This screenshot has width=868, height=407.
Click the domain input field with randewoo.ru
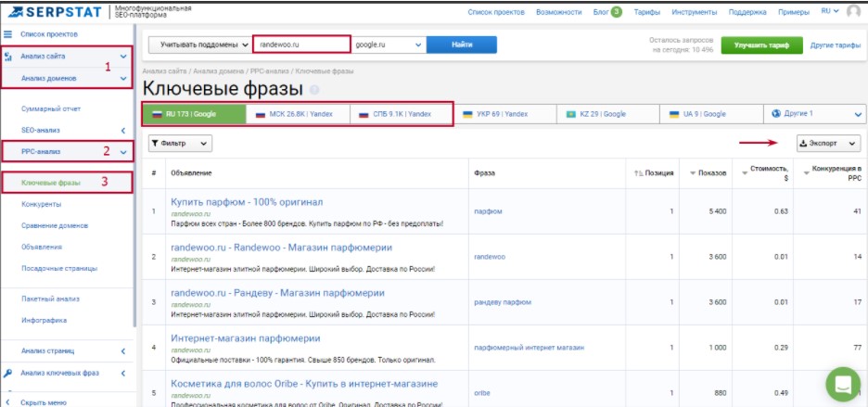click(x=301, y=45)
